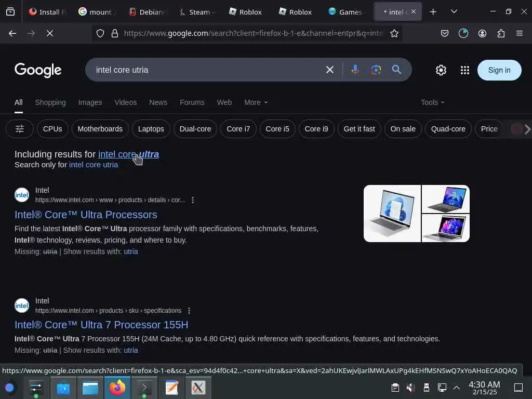This screenshot has width=532, height=399.
Task: Bookmark this page with star icon
Action: (394, 33)
